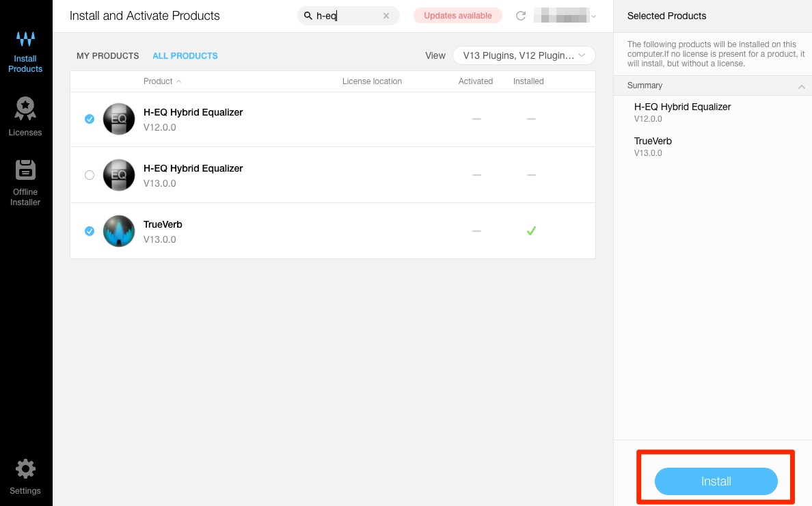This screenshot has width=812, height=506.
Task: Switch to the ALL PRODUCTS tab
Action: [x=185, y=56]
